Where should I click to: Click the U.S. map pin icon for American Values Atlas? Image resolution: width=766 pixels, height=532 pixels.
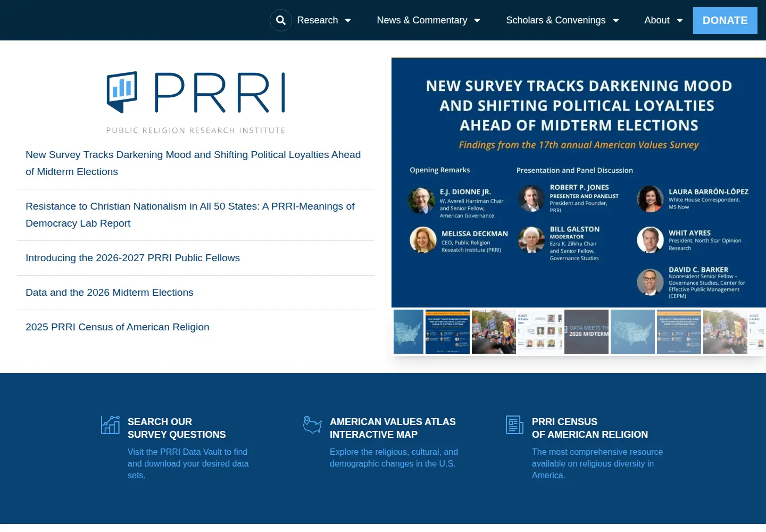coord(312,425)
